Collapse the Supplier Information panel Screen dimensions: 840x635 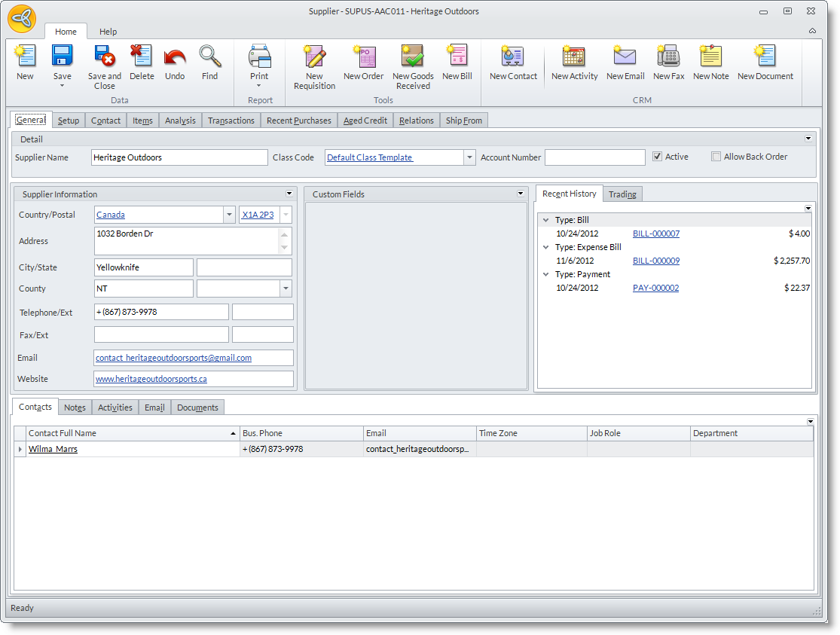pos(289,194)
